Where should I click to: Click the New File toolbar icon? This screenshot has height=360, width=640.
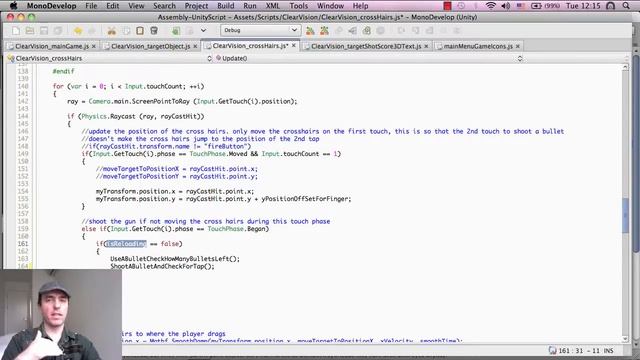click(x=16, y=31)
